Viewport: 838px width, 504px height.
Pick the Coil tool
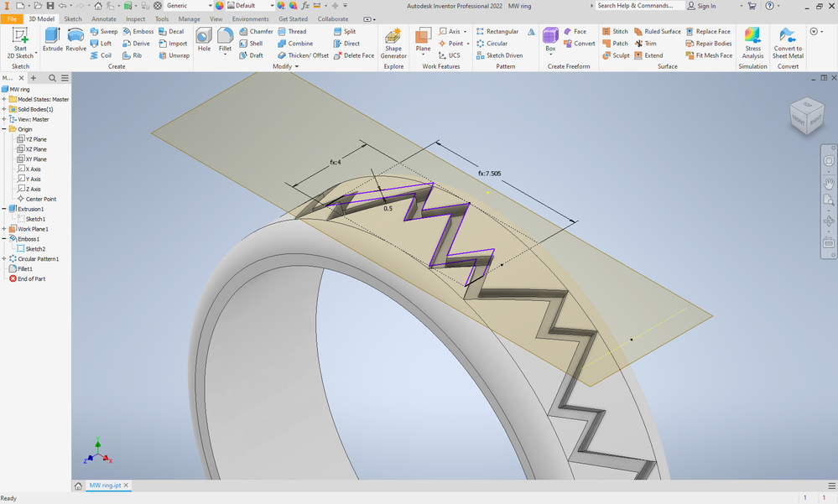pyautogui.click(x=101, y=55)
